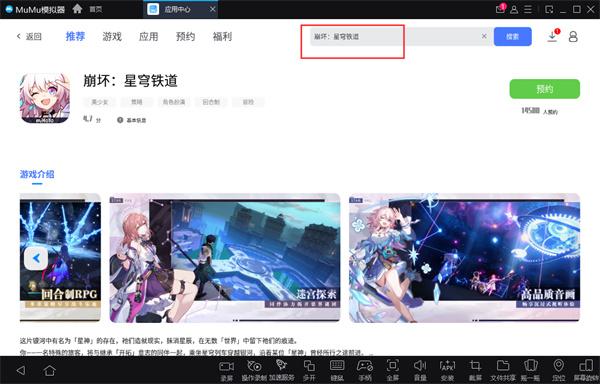
Task: Select the 游戏 tab
Action: pos(112,37)
